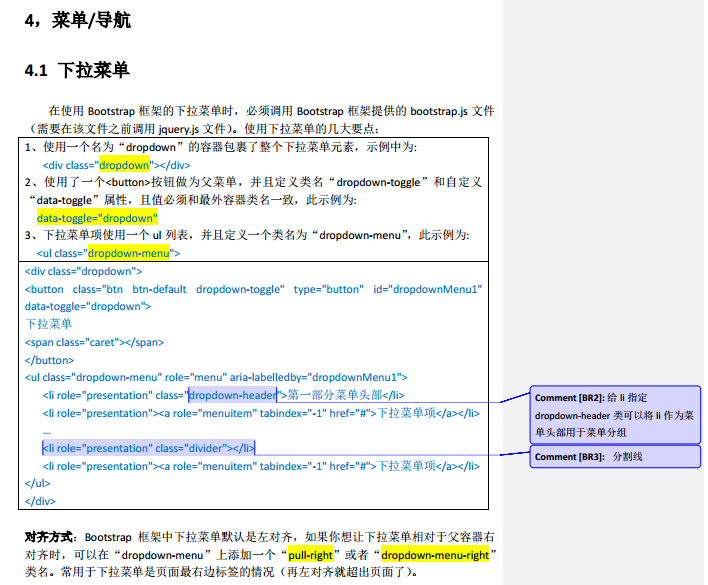Image resolution: width=708 pixels, height=585 pixels.
Task: Click the blue text "下拉菜单" in code
Action: (x=48, y=324)
